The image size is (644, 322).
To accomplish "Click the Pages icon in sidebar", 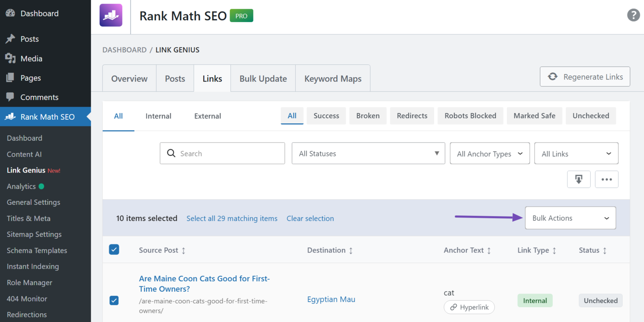I will point(10,78).
